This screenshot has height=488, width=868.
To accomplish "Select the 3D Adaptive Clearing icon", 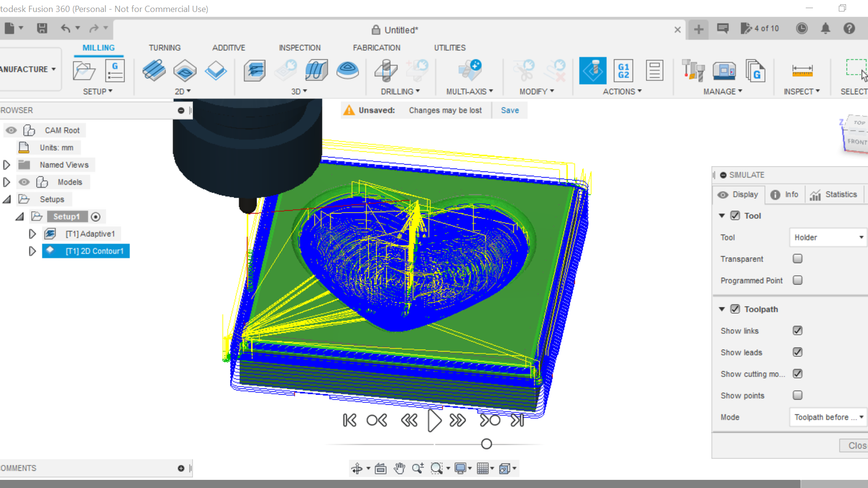I will point(255,71).
